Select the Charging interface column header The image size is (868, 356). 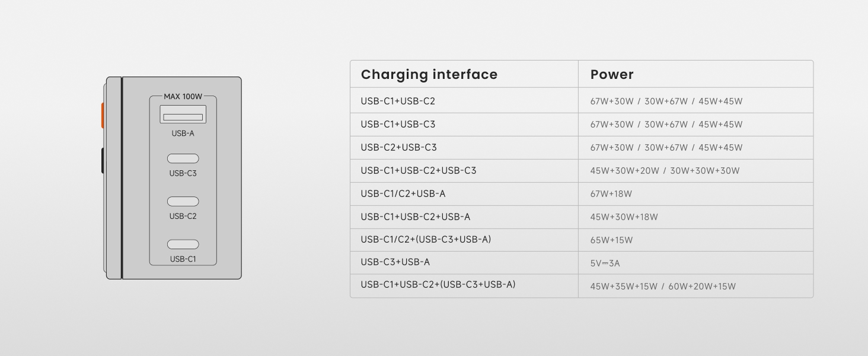[429, 75]
